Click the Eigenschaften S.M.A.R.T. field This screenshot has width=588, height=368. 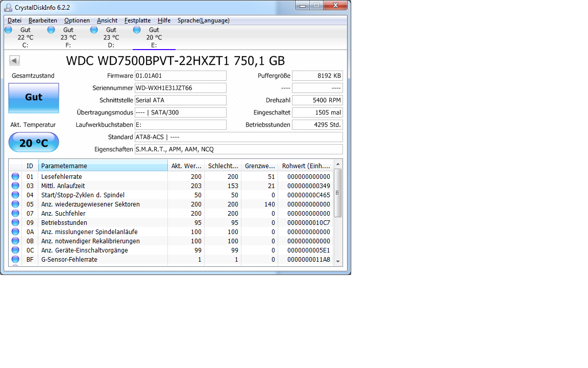click(238, 149)
